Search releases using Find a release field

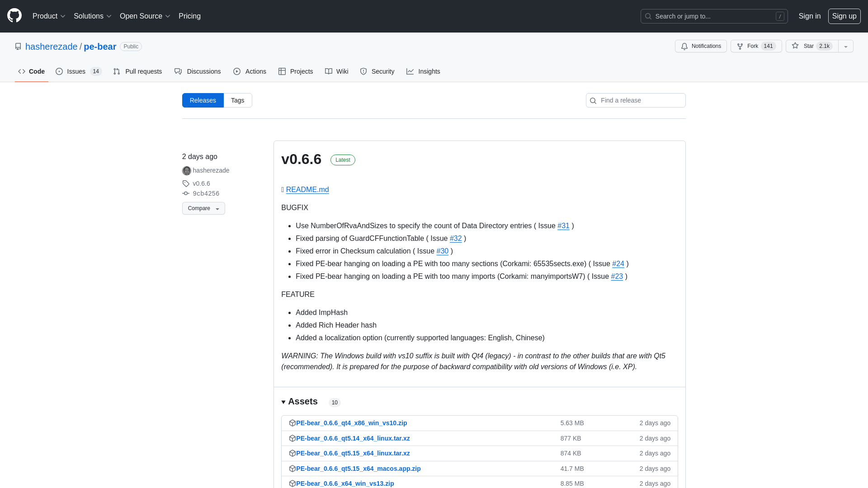click(x=636, y=100)
